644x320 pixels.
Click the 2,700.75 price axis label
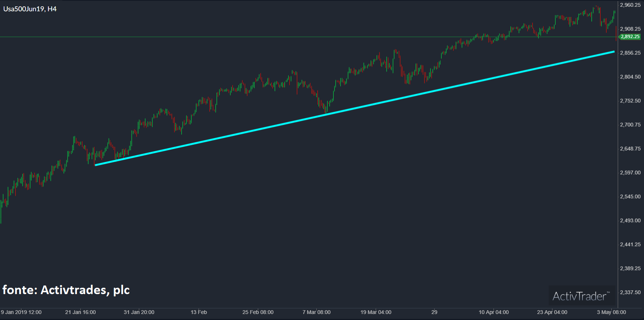[630, 125]
